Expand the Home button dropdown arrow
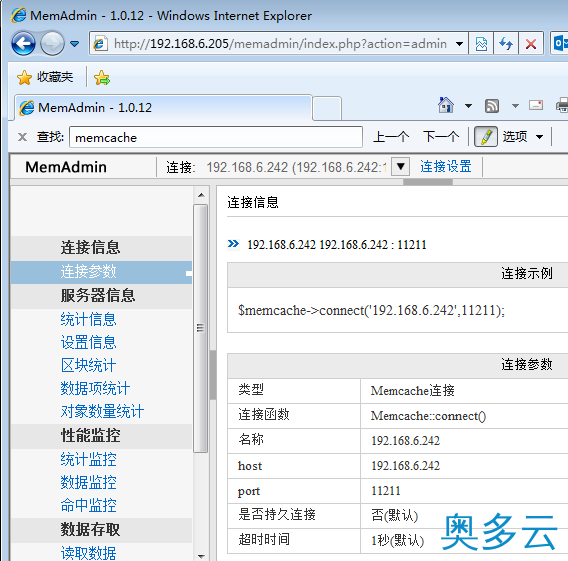Viewport: 568px width, 561px height. tap(468, 106)
